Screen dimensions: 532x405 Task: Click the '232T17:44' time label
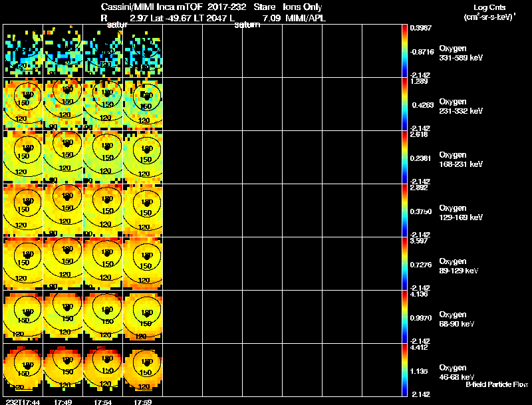coord(23,402)
